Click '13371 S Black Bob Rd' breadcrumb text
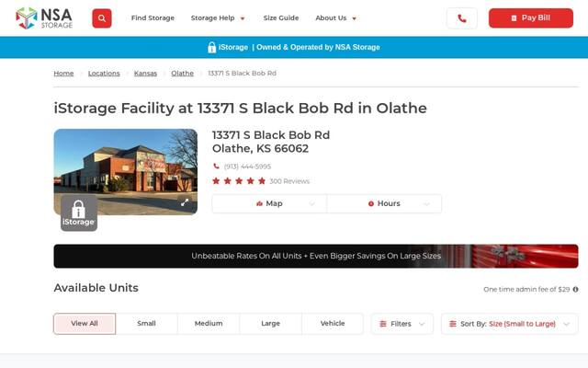This screenshot has width=588, height=368. coord(242,74)
